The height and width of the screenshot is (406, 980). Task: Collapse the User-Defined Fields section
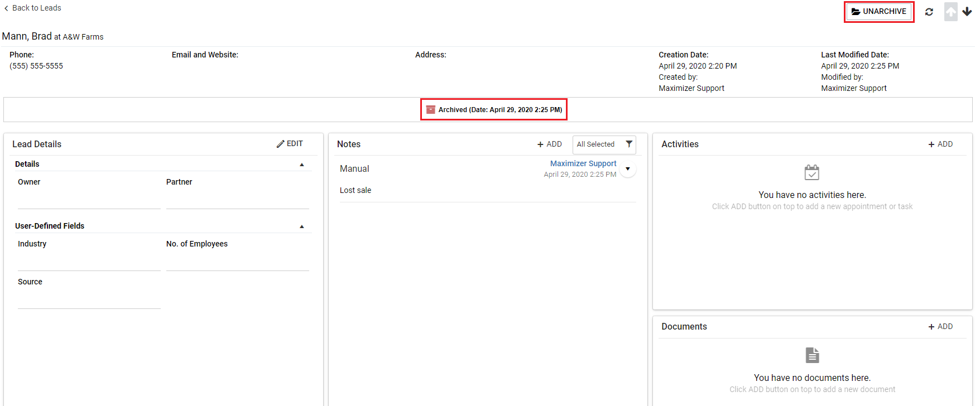(x=302, y=226)
